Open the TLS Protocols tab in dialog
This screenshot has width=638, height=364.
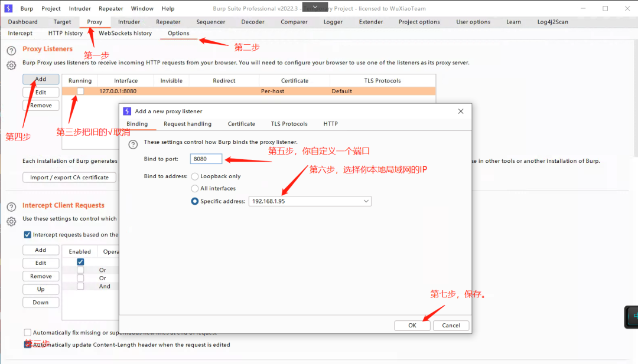(x=289, y=124)
